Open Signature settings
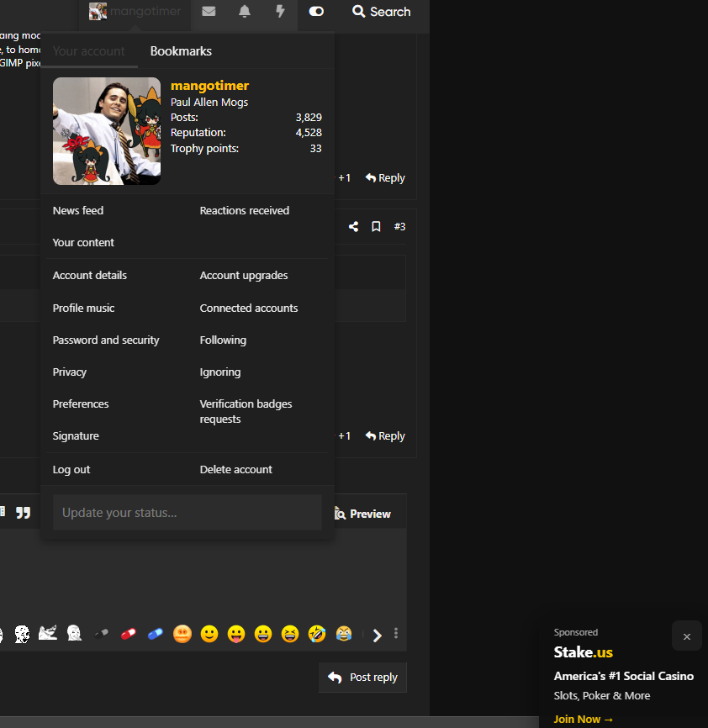This screenshot has height=728, width=708. pos(76,436)
